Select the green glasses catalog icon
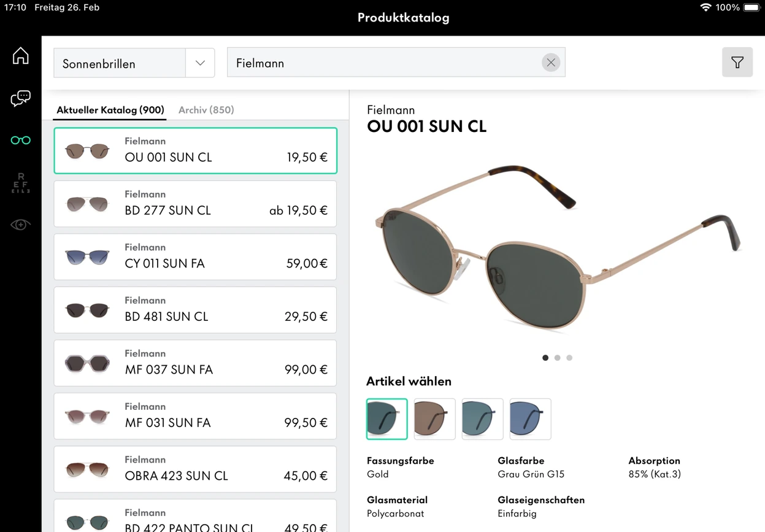 [x=20, y=141]
